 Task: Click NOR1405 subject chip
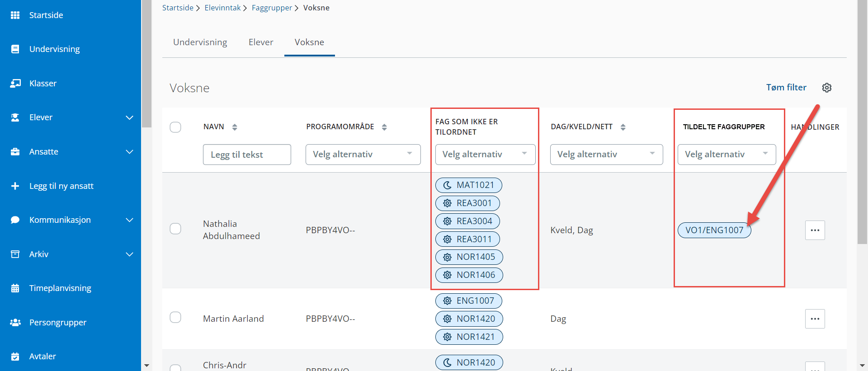pos(469,257)
